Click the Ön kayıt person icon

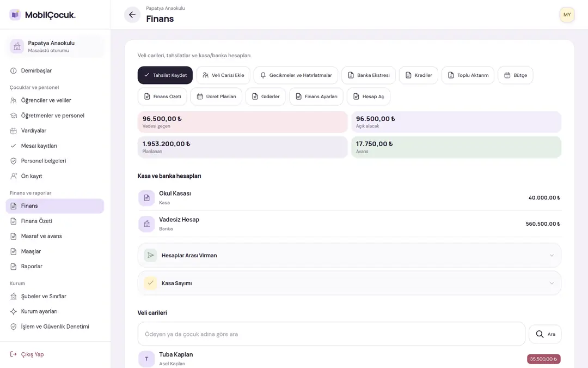coord(14,176)
